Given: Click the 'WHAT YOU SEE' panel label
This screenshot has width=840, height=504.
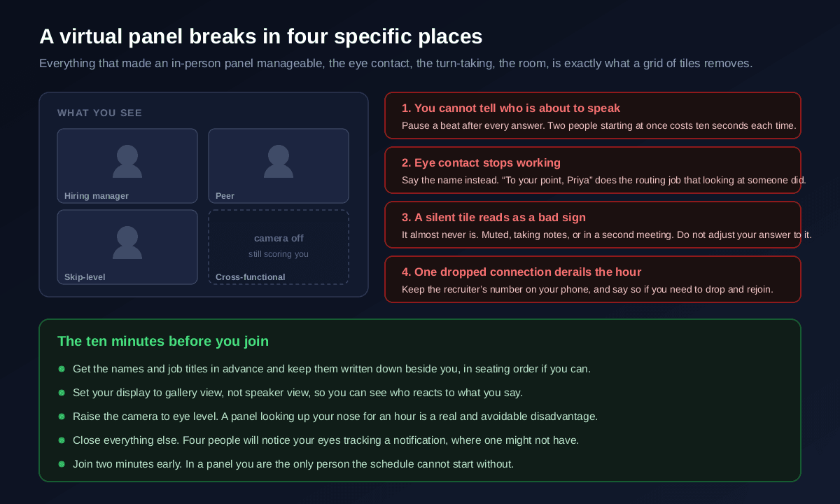Looking at the screenshot, I should pyautogui.click(x=99, y=113).
